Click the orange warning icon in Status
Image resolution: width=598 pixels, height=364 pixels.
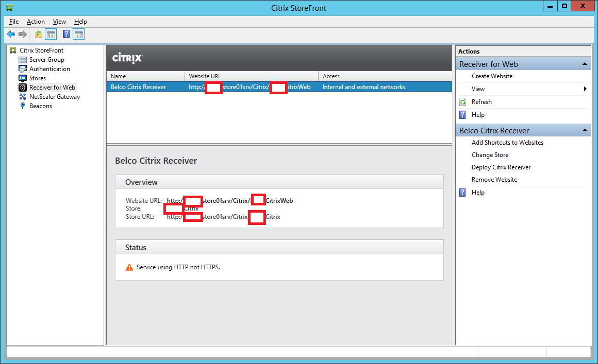129,267
